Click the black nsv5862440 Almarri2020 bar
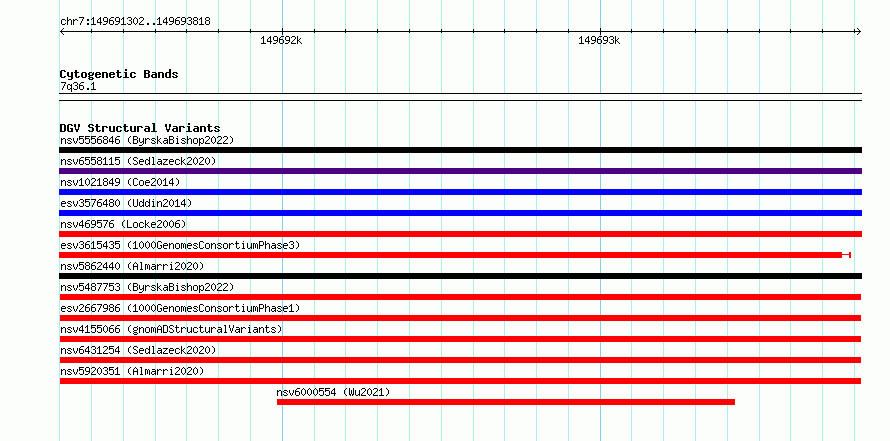Screen dimensions: 890x441 (x=460, y=276)
